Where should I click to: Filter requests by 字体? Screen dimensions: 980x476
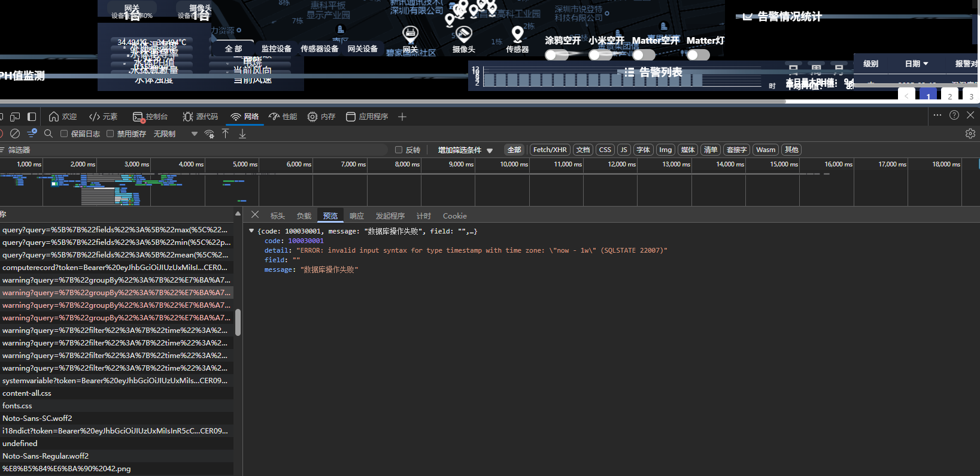(x=644, y=150)
